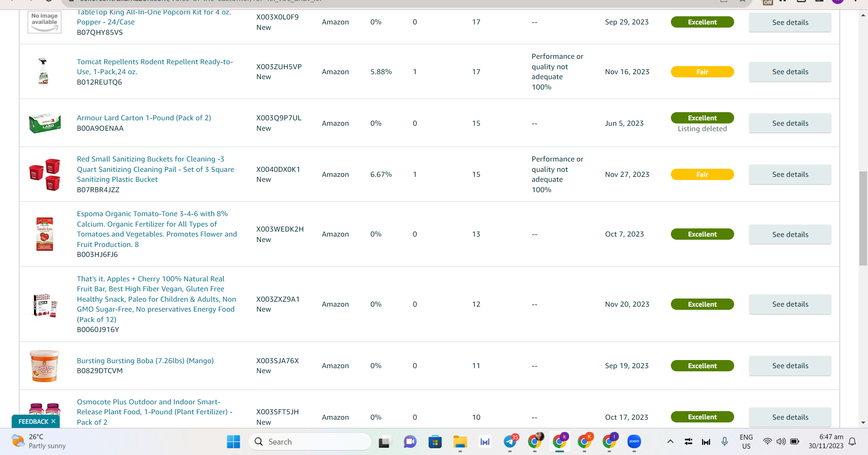Open the Osmocote Plus Plant Food listing
This screenshot has height=455, width=868.
pyautogui.click(x=155, y=412)
